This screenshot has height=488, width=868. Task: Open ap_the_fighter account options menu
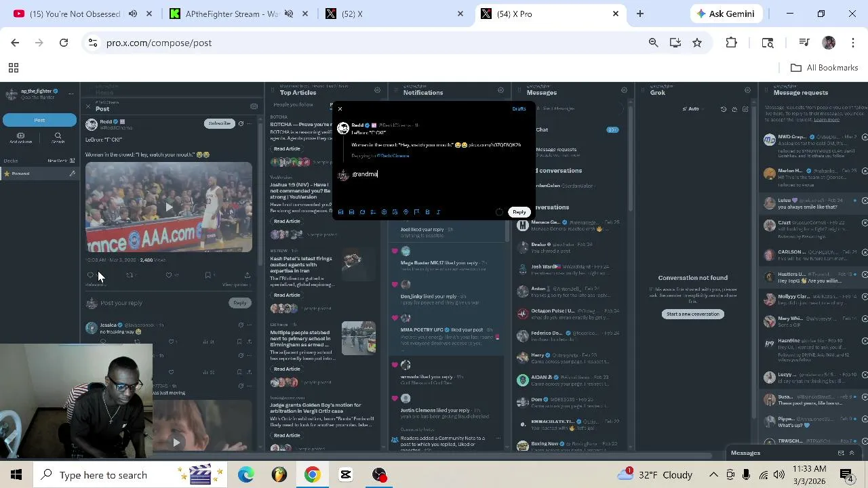(71, 94)
